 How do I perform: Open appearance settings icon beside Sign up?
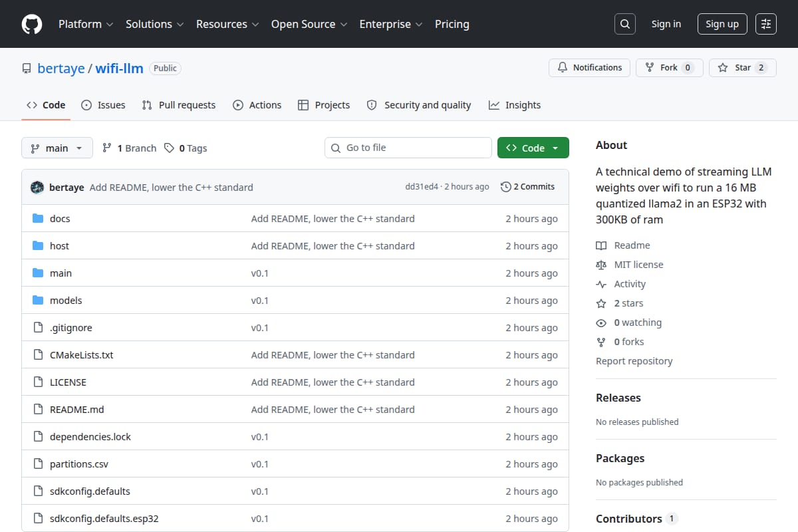point(766,24)
